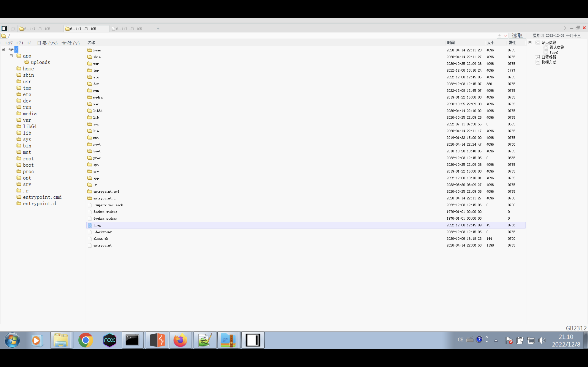Click the 读取 read button
Image resolution: width=588 pixels, height=367 pixels.
pos(517,36)
